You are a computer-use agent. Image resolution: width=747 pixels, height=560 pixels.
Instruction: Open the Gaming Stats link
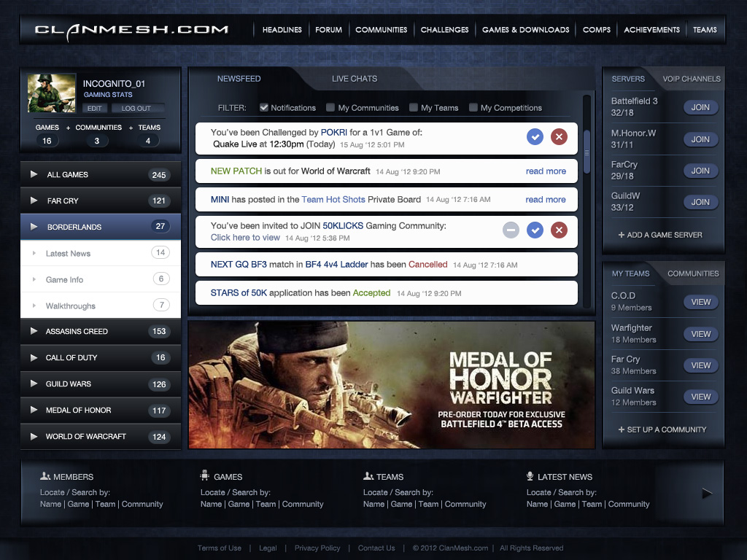tap(108, 94)
